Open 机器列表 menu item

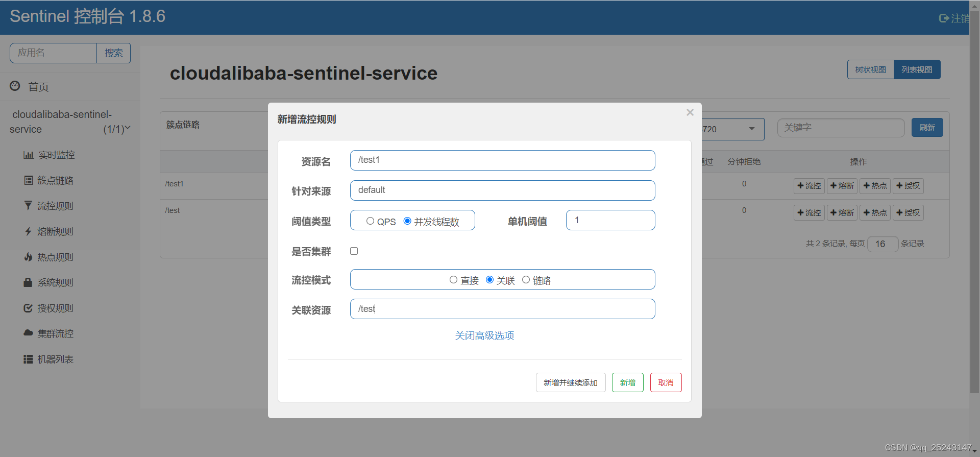coord(56,359)
